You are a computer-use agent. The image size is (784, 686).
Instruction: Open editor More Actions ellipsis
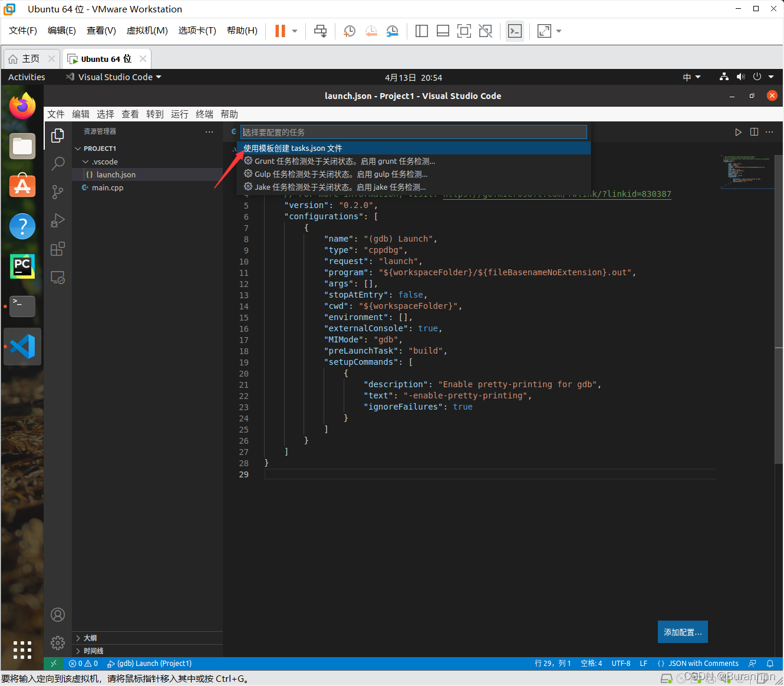click(769, 132)
